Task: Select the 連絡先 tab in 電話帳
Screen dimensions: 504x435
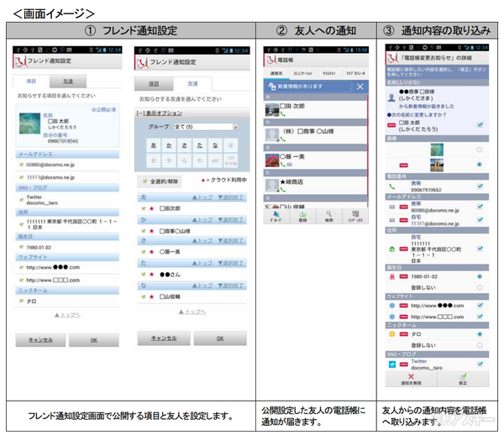Action: pos(276,73)
